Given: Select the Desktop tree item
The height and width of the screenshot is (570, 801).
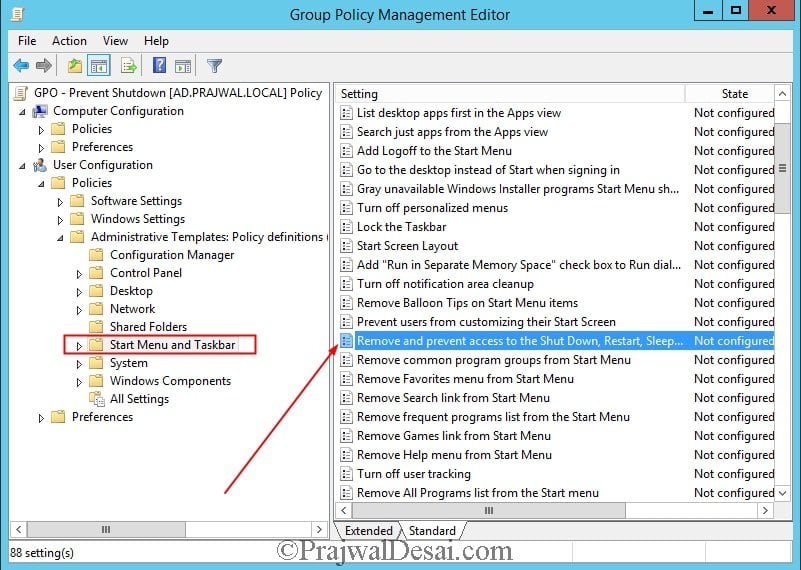Looking at the screenshot, I should [131, 291].
